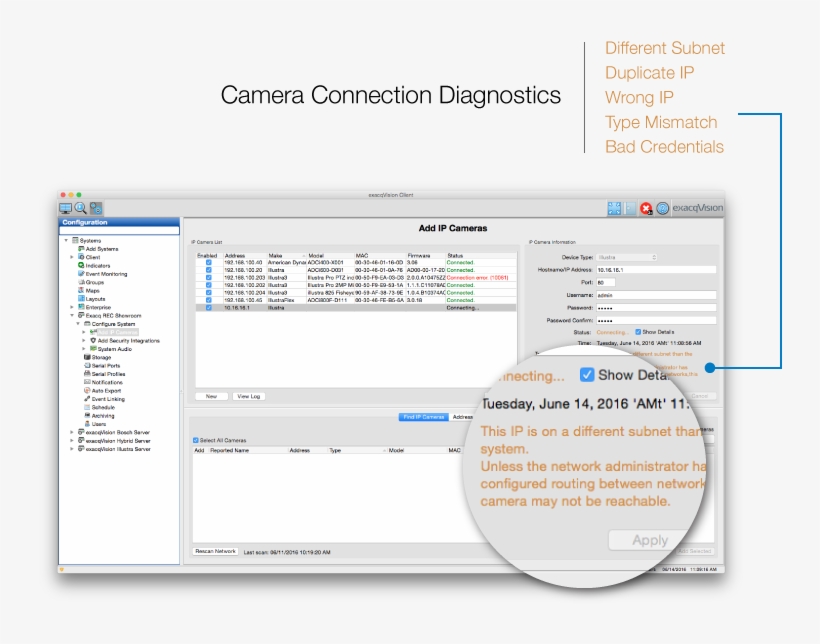
Task: Toggle Enabled for camera 192.168.100.204
Action: pos(209,293)
